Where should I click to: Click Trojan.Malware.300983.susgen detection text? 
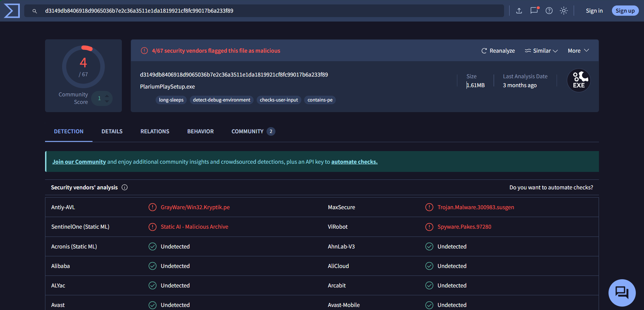pyautogui.click(x=476, y=207)
